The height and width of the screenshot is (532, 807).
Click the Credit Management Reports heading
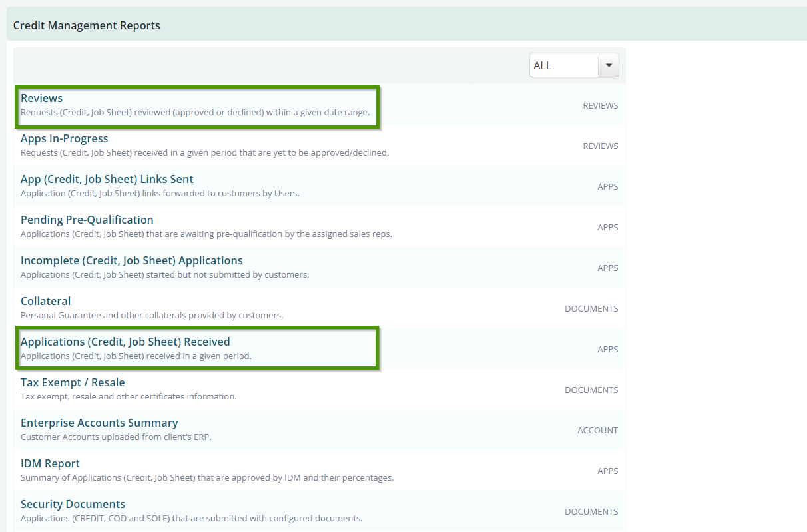[x=87, y=25]
